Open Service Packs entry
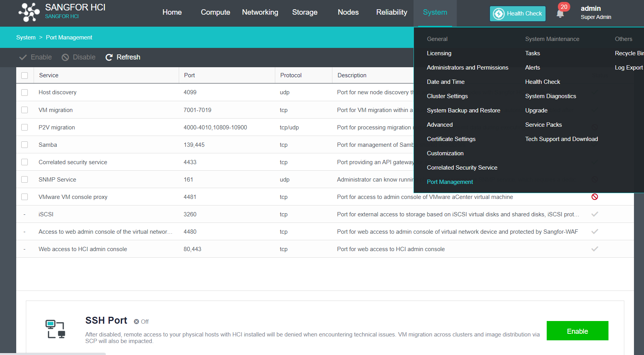The height and width of the screenshot is (355, 644). pyautogui.click(x=543, y=125)
